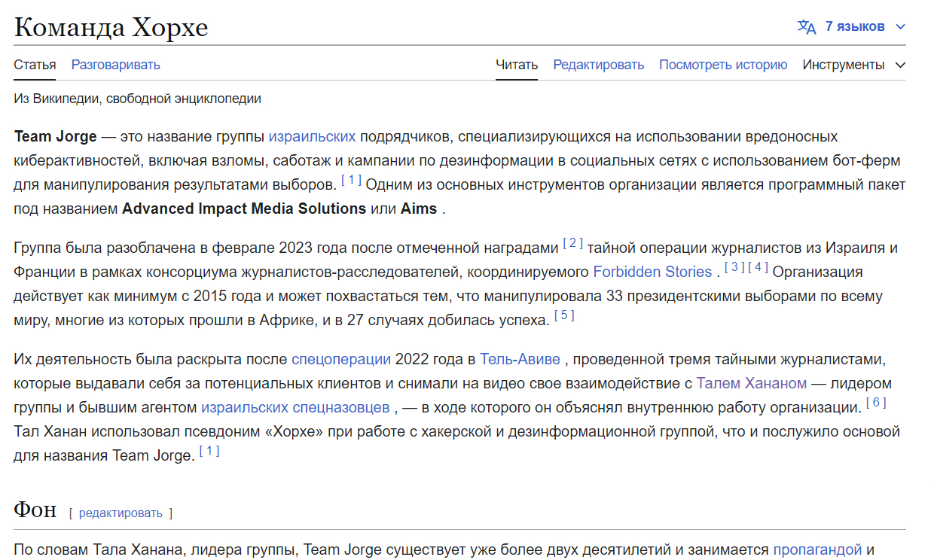The image size is (931, 560).
Task: Open the пропагандой link in Фон section
Action: click(817, 549)
